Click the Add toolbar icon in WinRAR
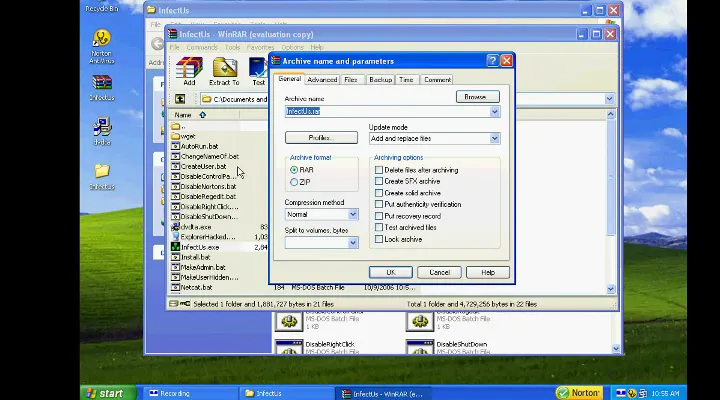Screen dimensions: 720x400 tap(189, 71)
